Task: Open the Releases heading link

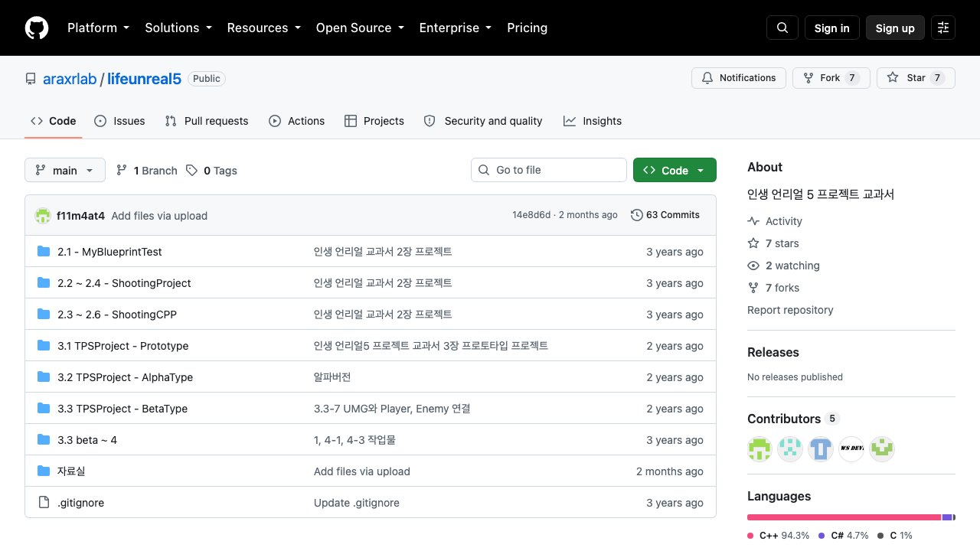Action: [x=773, y=352]
